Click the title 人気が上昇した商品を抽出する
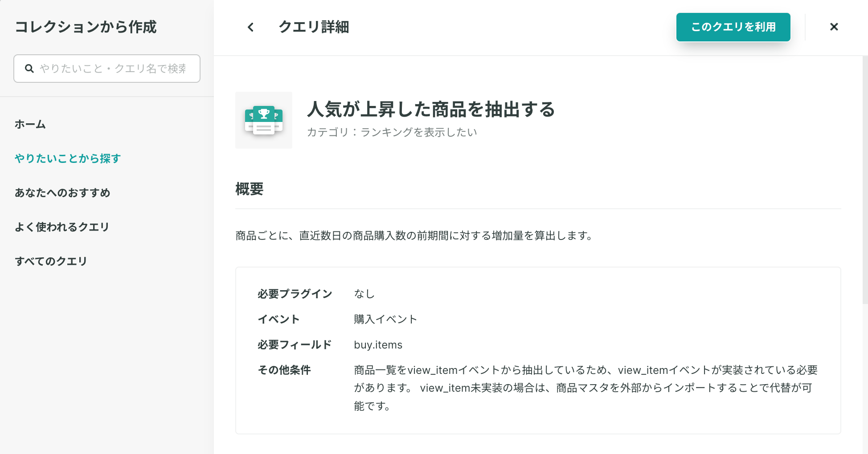Image resolution: width=868 pixels, height=454 pixels. click(431, 109)
